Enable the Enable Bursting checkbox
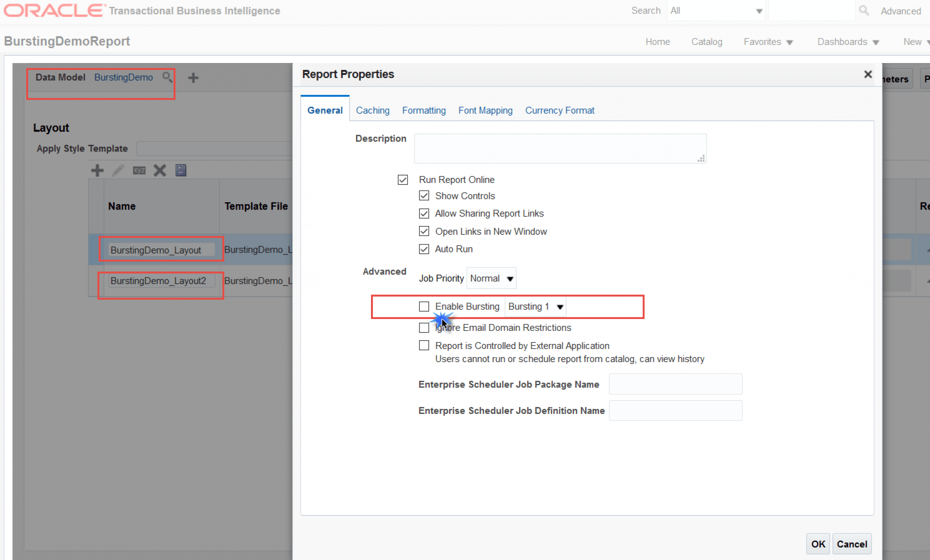The height and width of the screenshot is (560, 930). click(x=424, y=306)
